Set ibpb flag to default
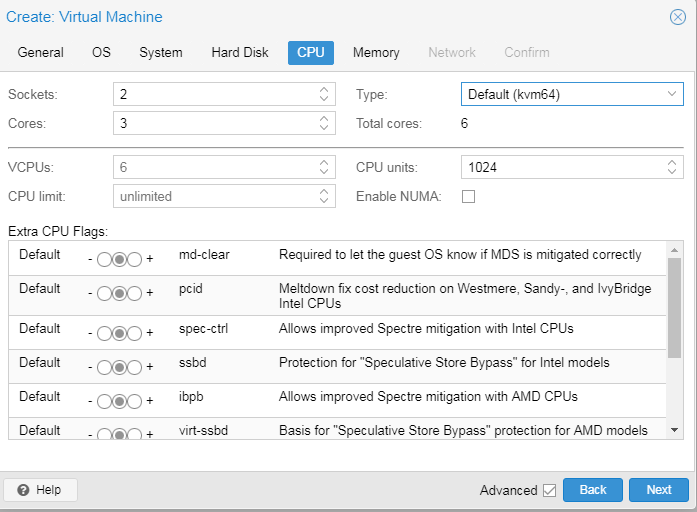This screenshot has width=697, height=512. pos(119,401)
